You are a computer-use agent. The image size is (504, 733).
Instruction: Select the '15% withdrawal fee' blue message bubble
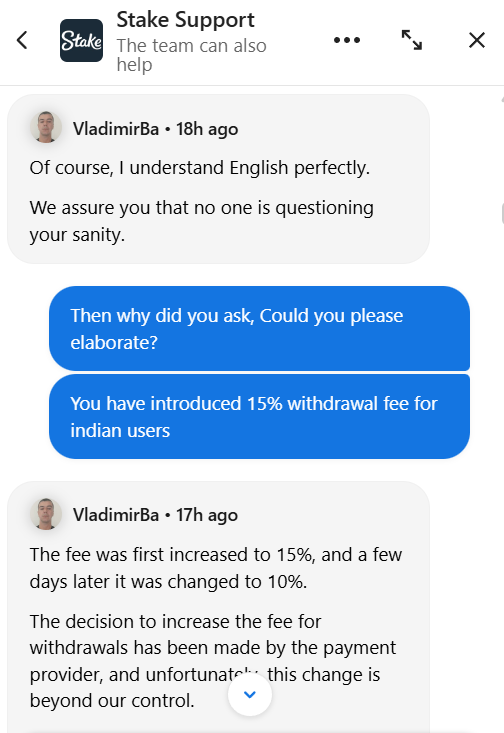[259, 417]
